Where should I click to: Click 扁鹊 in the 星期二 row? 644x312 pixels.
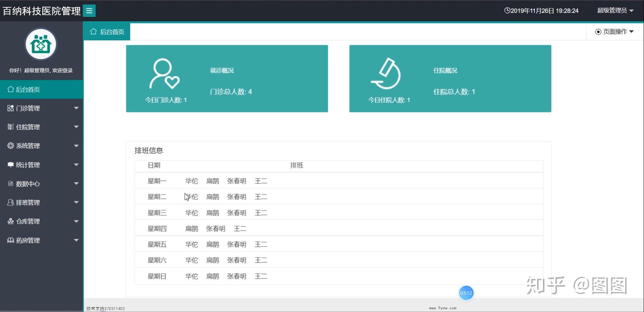[212, 197]
